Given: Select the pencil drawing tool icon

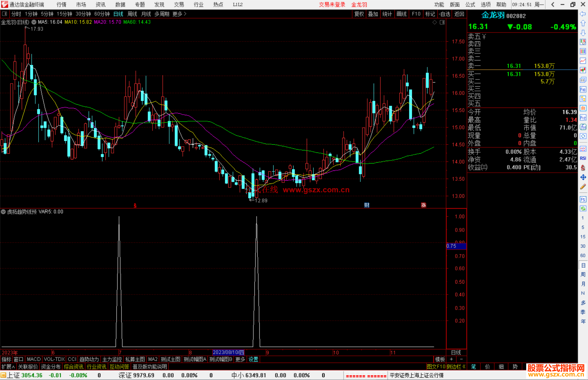Looking at the screenshot, I should point(583,187).
